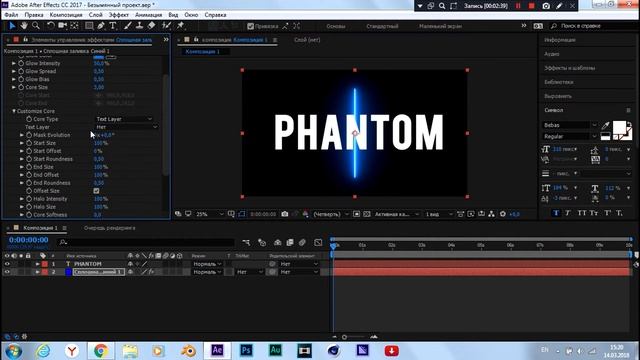
Task: Hide layer 2 solid visibility eye
Action: click(x=7, y=272)
